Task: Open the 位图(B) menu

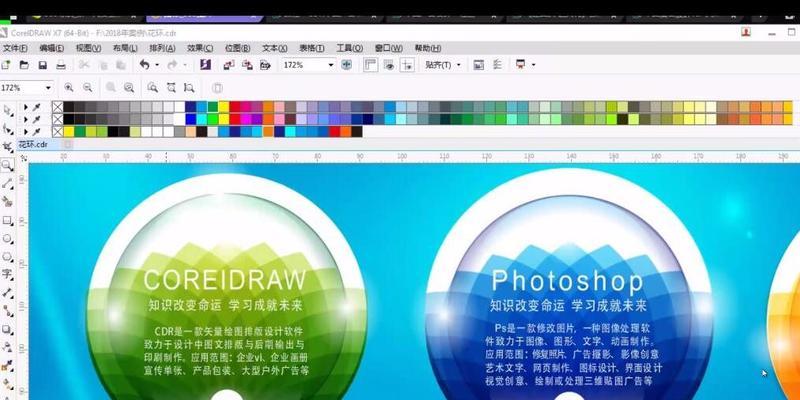Action: (x=237, y=48)
